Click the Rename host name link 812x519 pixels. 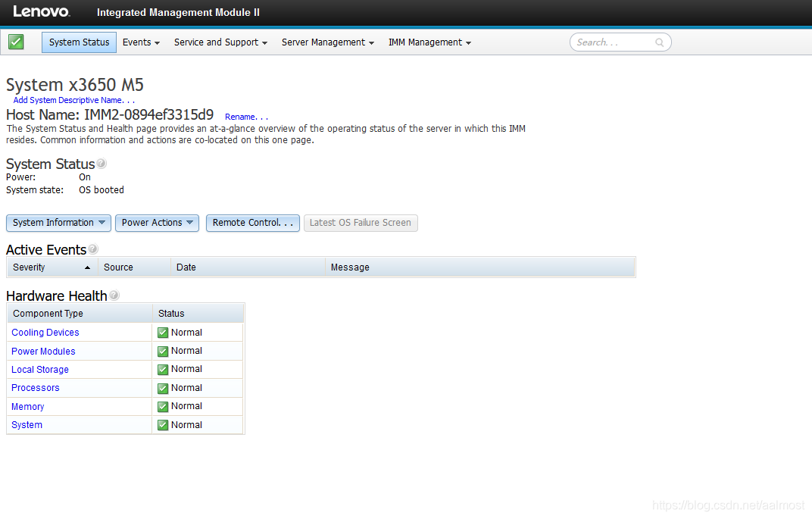pos(246,117)
